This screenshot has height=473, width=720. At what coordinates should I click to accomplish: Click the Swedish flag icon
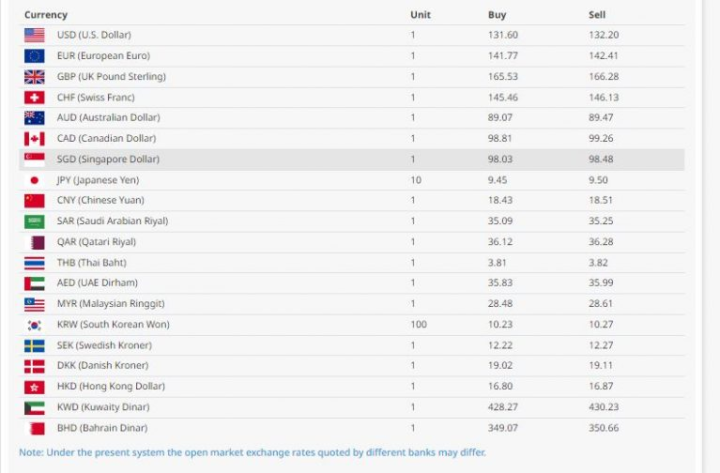[x=34, y=345]
